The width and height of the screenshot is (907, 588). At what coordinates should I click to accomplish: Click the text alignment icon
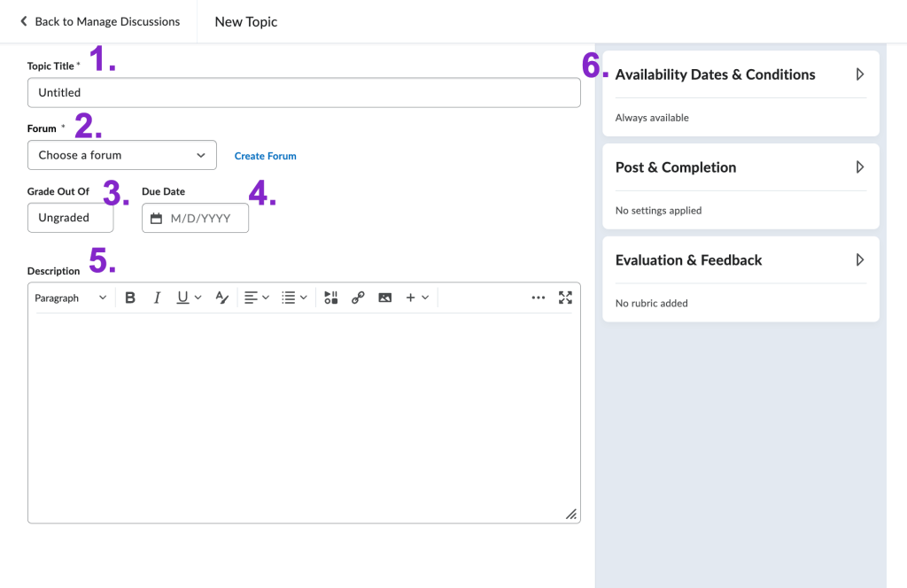coord(251,298)
